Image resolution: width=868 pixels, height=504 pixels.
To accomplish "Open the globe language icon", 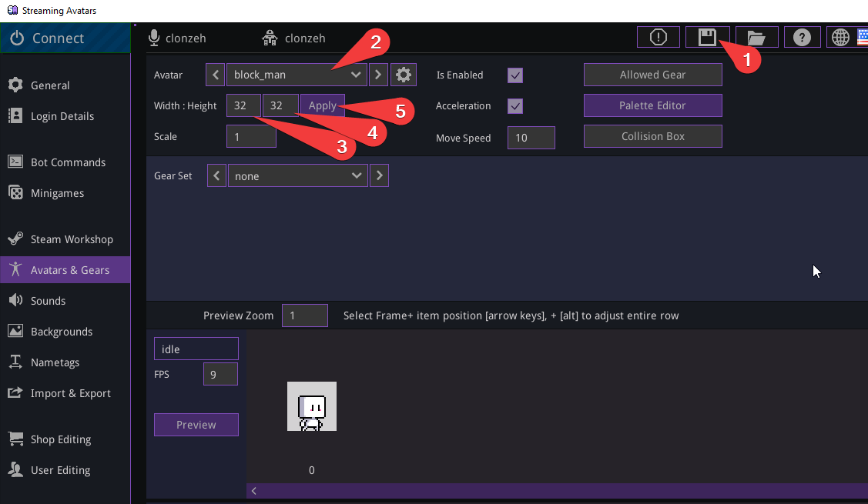I will (x=840, y=37).
